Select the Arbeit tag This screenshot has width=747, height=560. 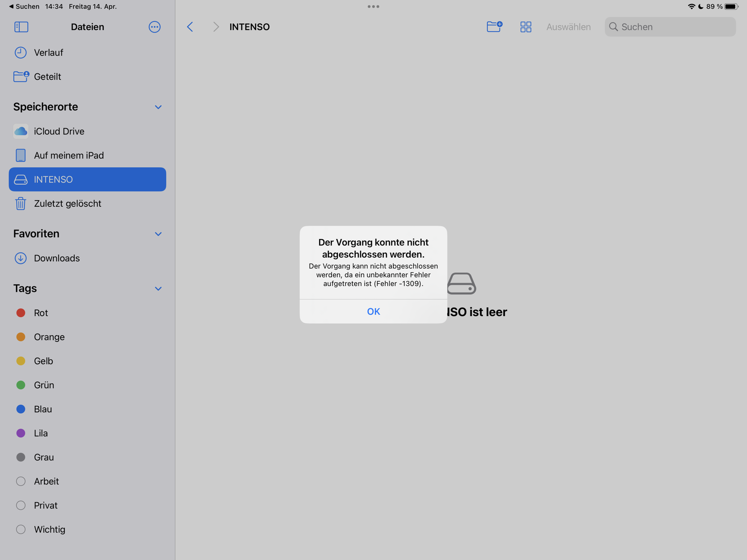(x=88, y=481)
